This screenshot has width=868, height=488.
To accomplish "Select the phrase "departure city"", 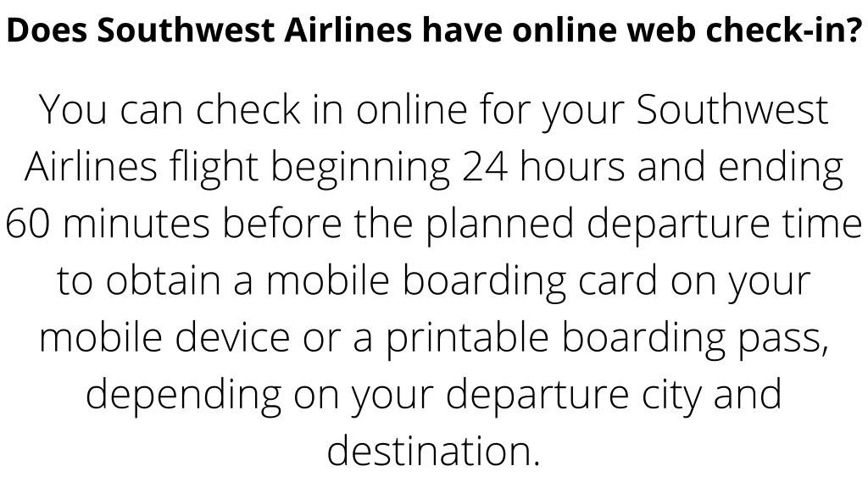I will click(574, 395).
